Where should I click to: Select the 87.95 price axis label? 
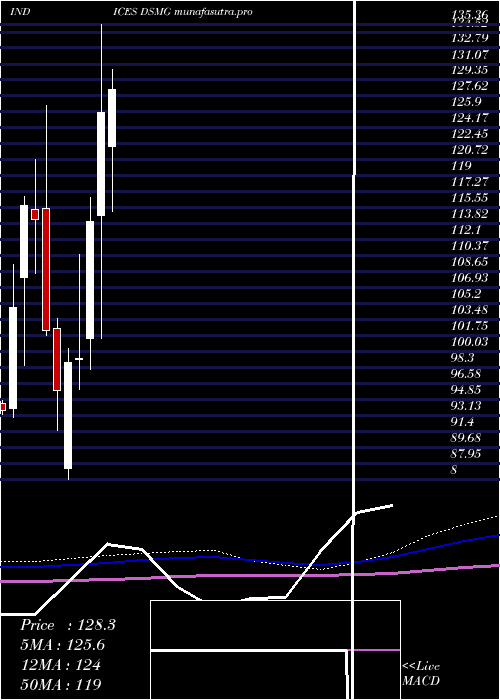click(467, 454)
